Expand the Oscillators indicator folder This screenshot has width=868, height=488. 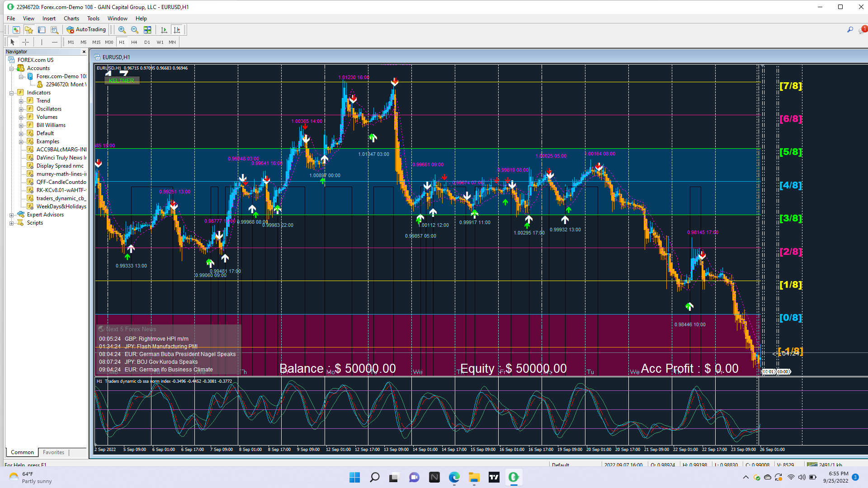21,109
